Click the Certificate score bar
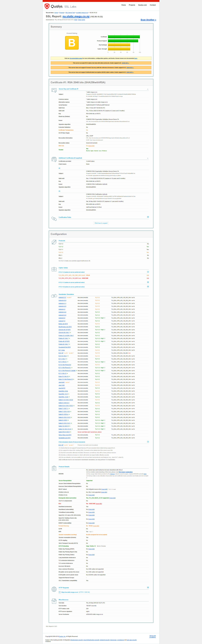The height and width of the screenshot is (644, 202). [124, 37]
